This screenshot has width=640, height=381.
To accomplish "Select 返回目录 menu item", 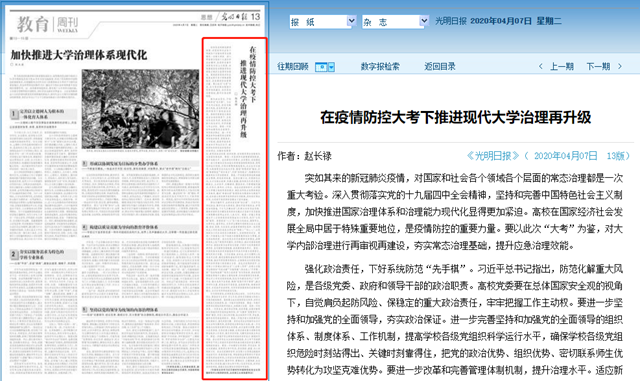I will coord(440,67).
